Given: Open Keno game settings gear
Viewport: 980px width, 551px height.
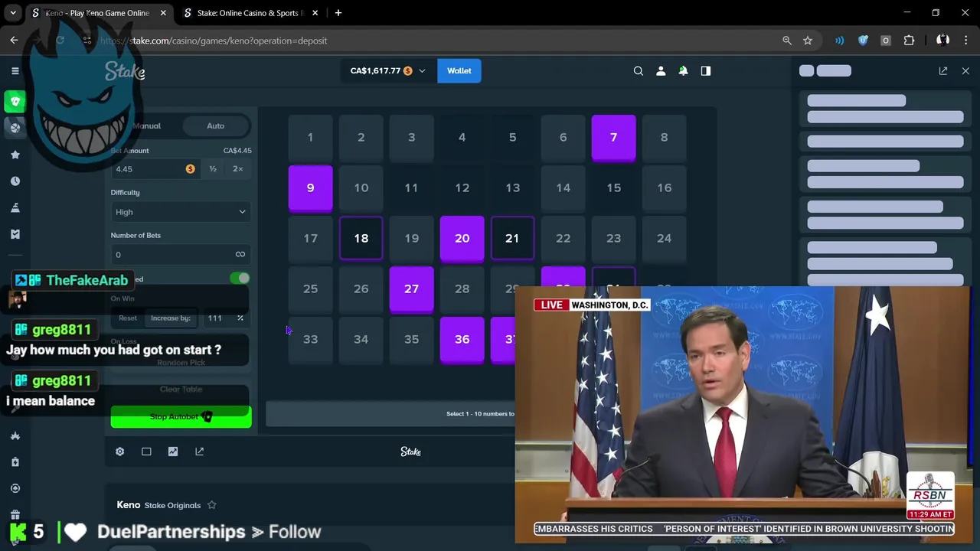Looking at the screenshot, I should 120,452.
